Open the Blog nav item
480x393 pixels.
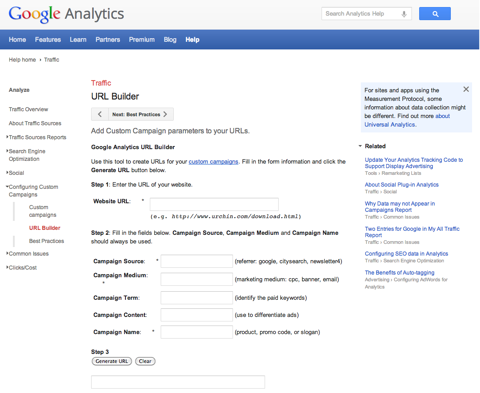pyautogui.click(x=170, y=40)
